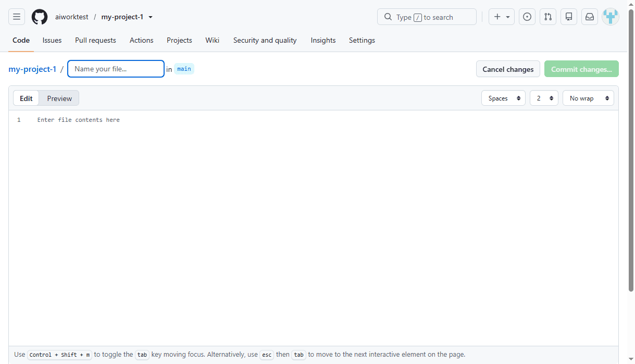Viewport: 635px width, 364px height.
Task: Open the user avatar menu
Action: click(x=611, y=17)
